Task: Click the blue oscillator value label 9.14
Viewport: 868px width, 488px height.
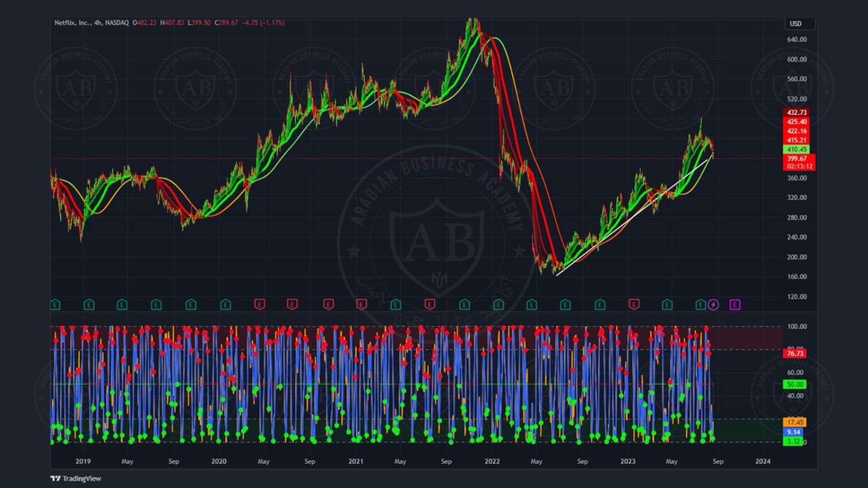Action: tap(793, 432)
